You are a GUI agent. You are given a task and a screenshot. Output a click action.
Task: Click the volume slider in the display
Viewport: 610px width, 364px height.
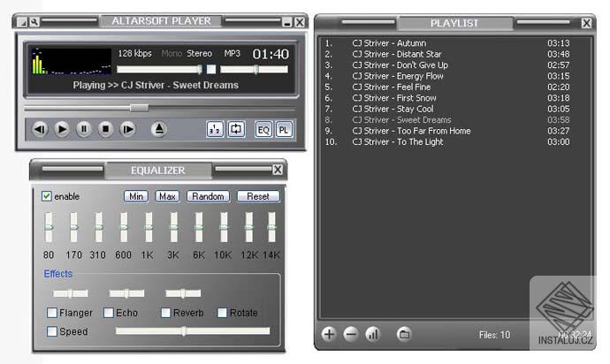(x=159, y=69)
